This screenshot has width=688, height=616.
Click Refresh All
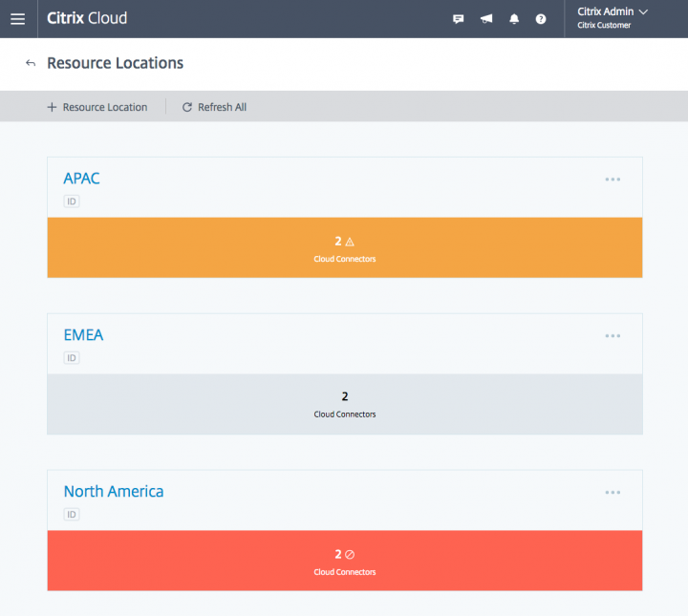[x=214, y=107]
